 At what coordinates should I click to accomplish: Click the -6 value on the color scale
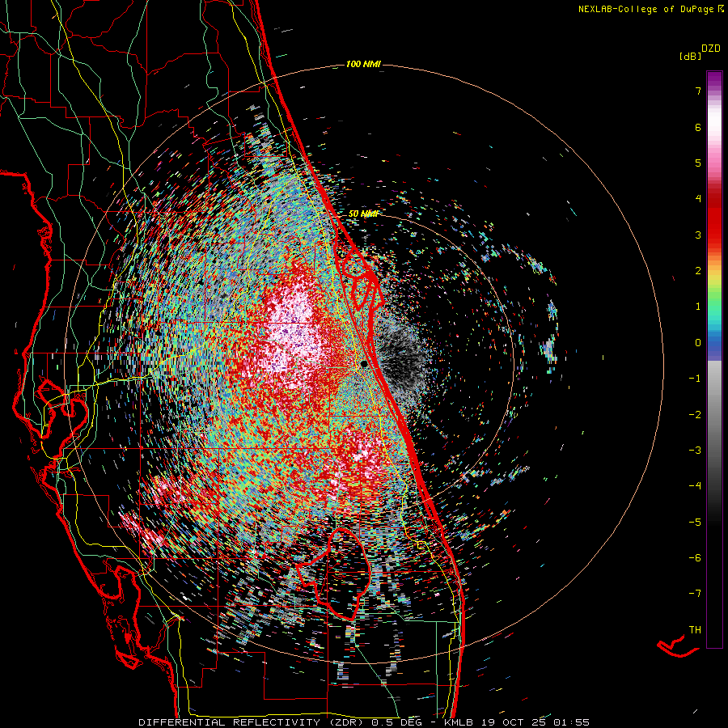point(695,558)
